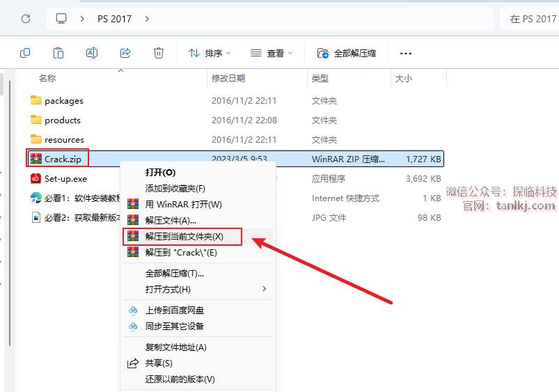Click WinRAR icon beside 解压文件(A)
Screen dimensions: 559x392
133,220
